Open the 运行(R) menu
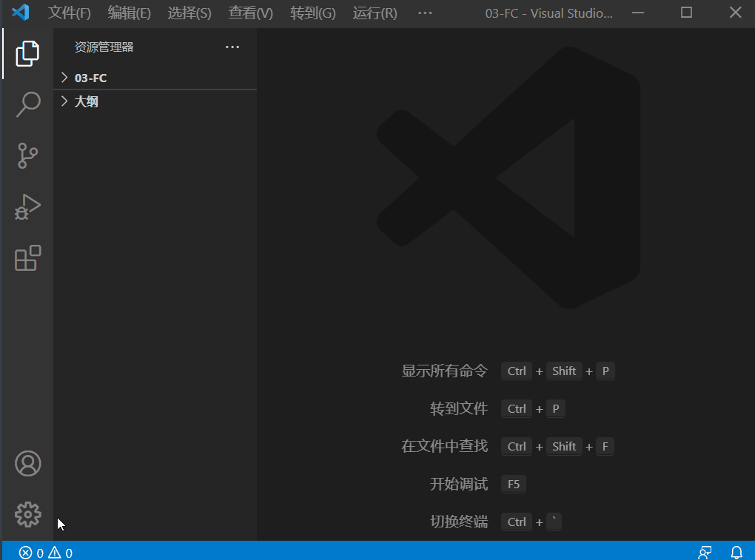755x560 pixels. (375, 13)
